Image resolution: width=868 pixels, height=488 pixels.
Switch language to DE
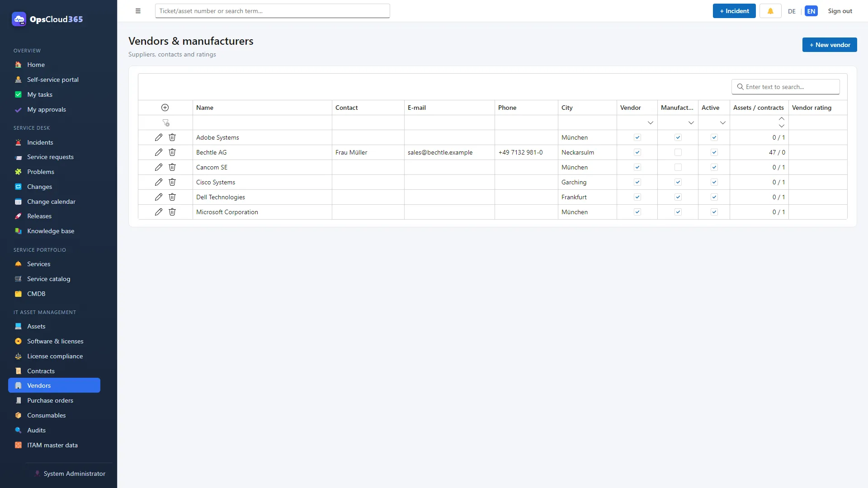792,11
